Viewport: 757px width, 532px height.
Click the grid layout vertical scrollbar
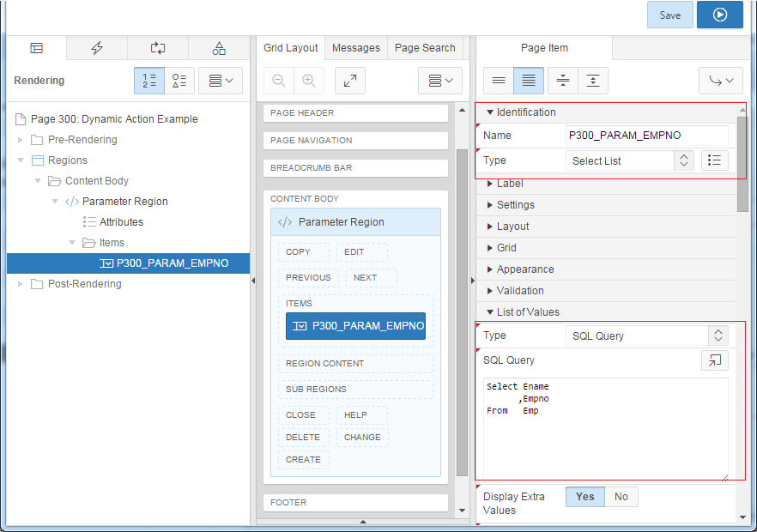pyautogui.click(x=462, y=311)
